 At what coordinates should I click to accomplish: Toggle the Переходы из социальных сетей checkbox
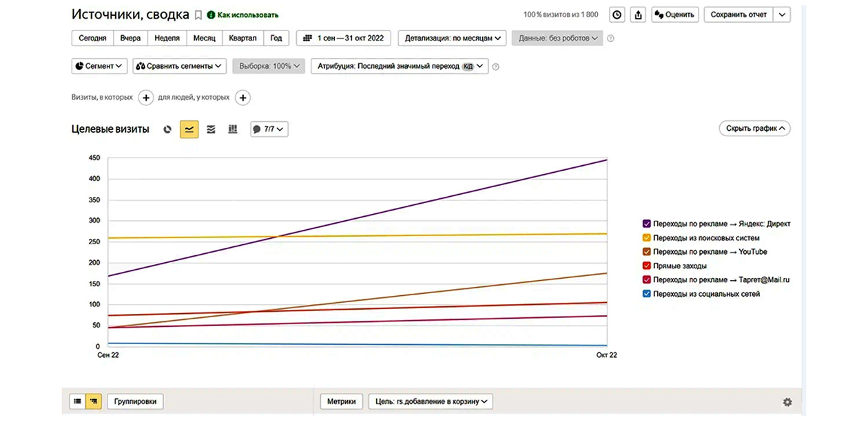pyautogui.click(x=647, y=294)
